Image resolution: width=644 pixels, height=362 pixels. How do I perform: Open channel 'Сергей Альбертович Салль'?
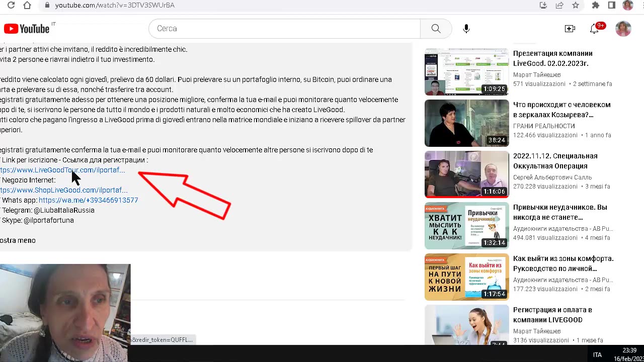[x=552, y=177]
